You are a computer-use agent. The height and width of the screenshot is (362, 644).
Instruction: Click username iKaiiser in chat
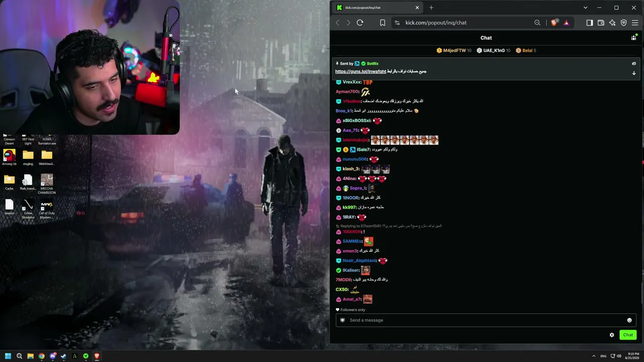tap(351, 270)
